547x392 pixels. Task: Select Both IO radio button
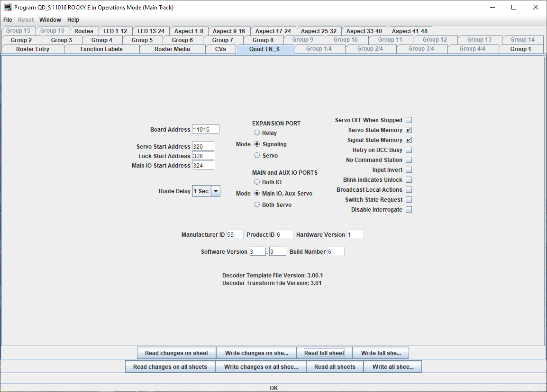coord(257,182)
